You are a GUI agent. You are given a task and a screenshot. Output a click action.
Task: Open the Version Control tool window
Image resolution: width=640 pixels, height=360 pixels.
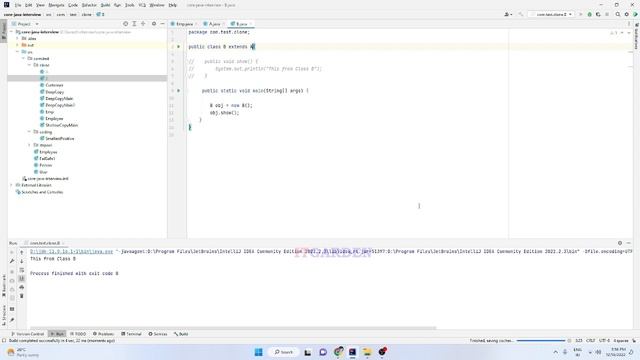(x=27, y=334)
